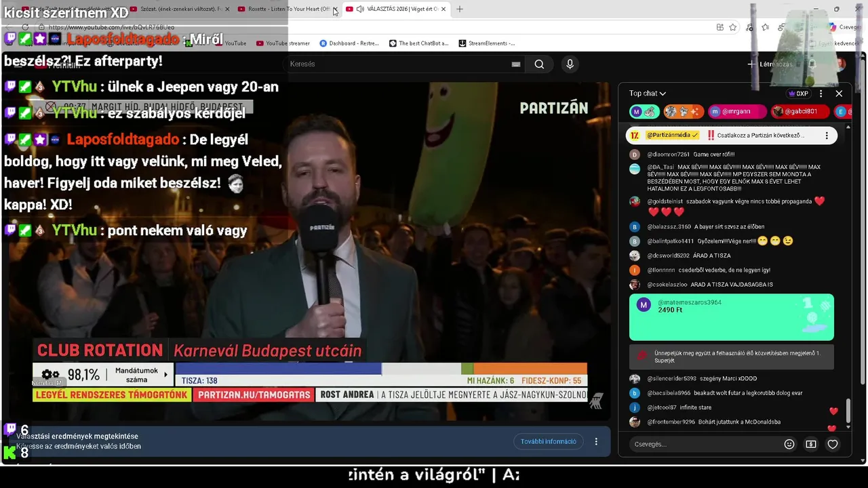Click the livestream video frame

309,251
